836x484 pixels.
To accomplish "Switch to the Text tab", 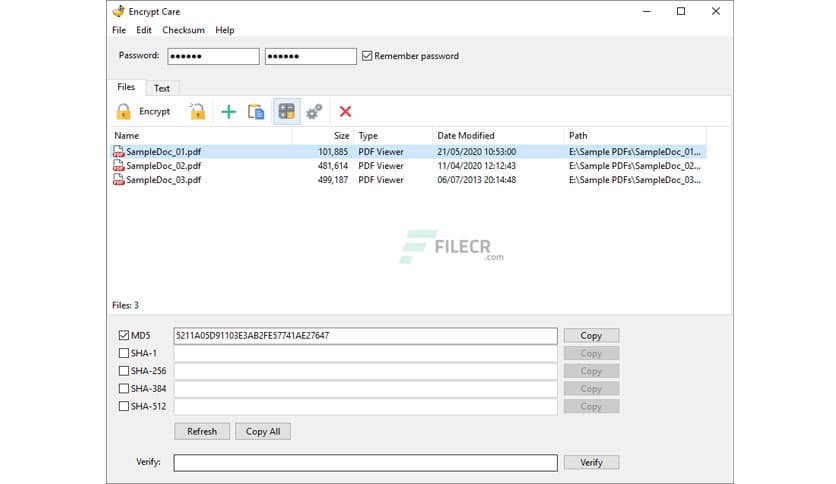I will click(162, 88).
